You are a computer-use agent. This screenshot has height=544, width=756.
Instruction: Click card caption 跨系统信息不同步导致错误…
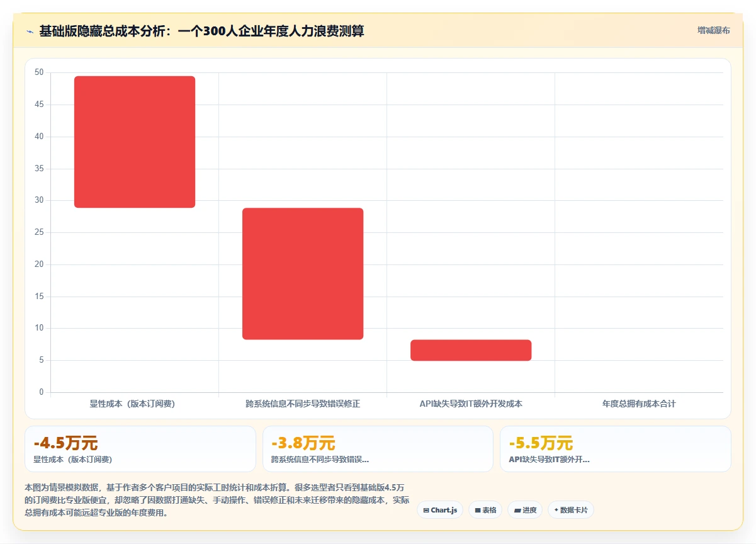pos(320,460)
